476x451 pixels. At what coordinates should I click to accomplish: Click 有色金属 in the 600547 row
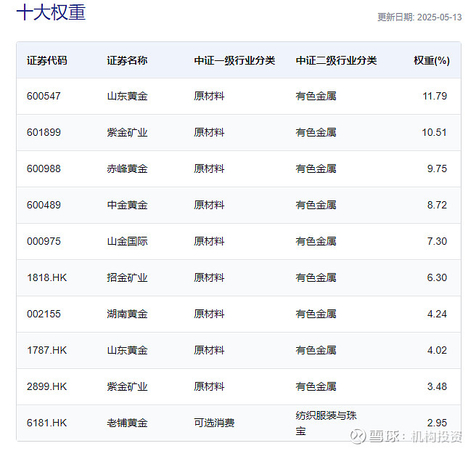[316, 96]
